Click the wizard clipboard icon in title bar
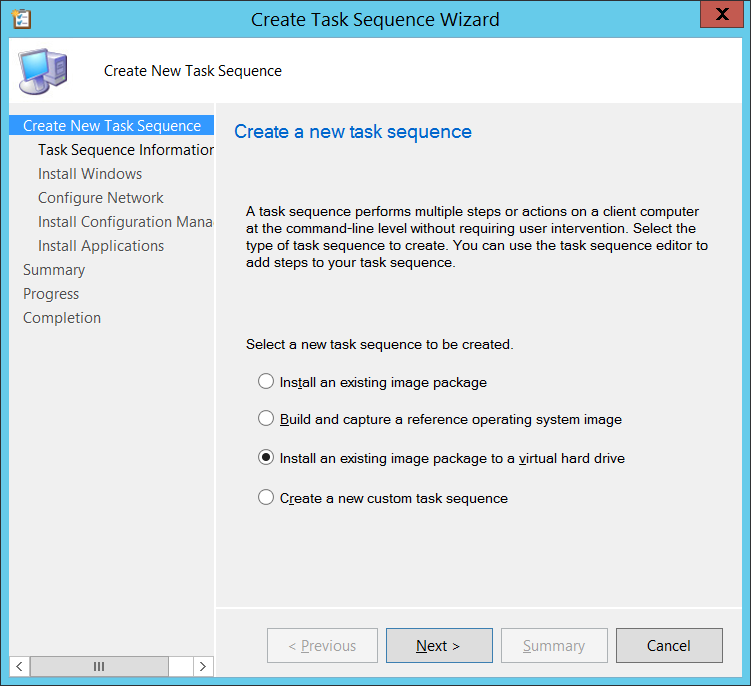 pos(21,19)
